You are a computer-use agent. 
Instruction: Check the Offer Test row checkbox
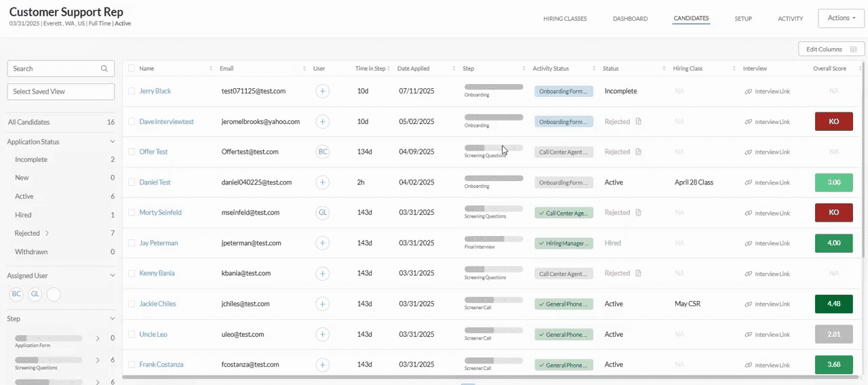tap(132, 152)
